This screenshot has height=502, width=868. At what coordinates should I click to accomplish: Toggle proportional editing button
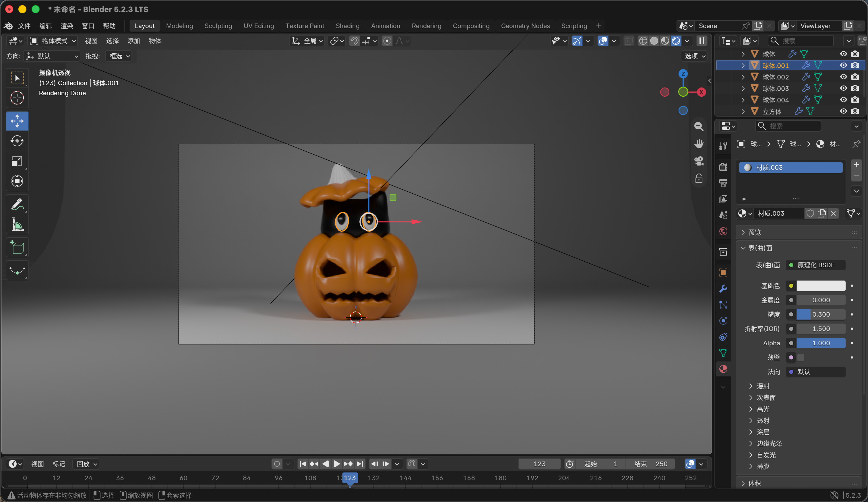[387, 41]
